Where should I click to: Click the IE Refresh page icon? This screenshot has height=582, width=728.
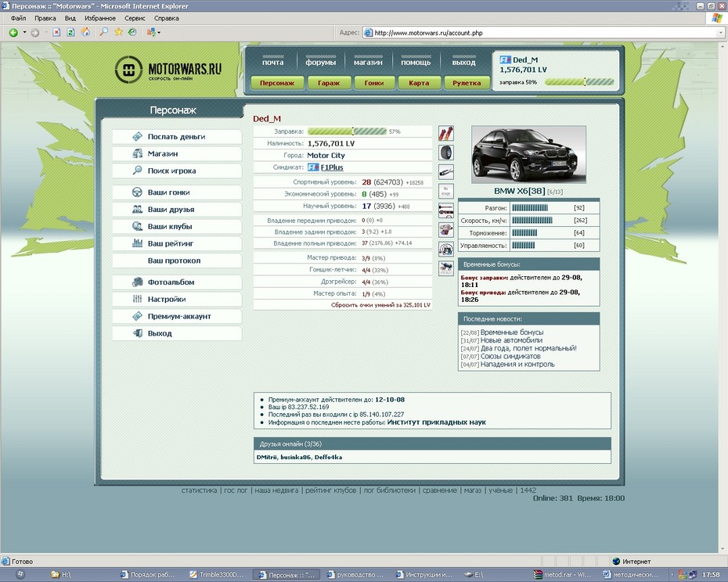click(70, 33)
